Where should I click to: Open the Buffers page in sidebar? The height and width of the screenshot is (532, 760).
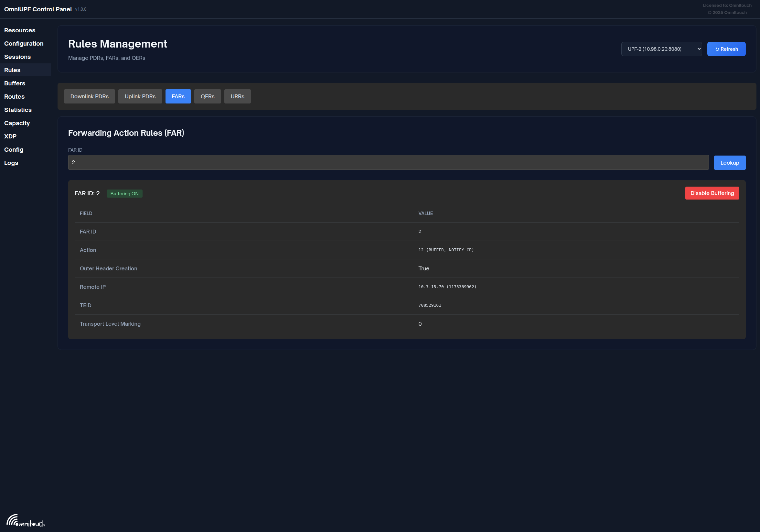(15, 83)
